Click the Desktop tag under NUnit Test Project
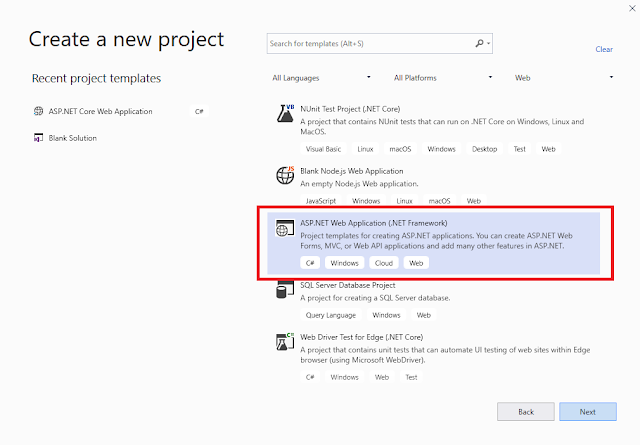Viewport: 640px width, 445px height. pos(484,149)
